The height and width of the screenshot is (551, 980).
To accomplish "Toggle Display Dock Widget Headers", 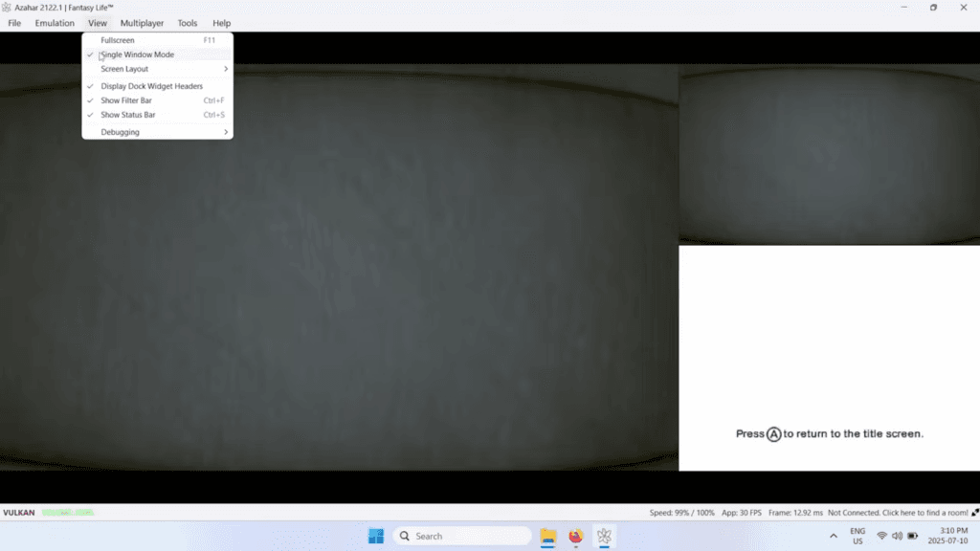I will [158, 86].
